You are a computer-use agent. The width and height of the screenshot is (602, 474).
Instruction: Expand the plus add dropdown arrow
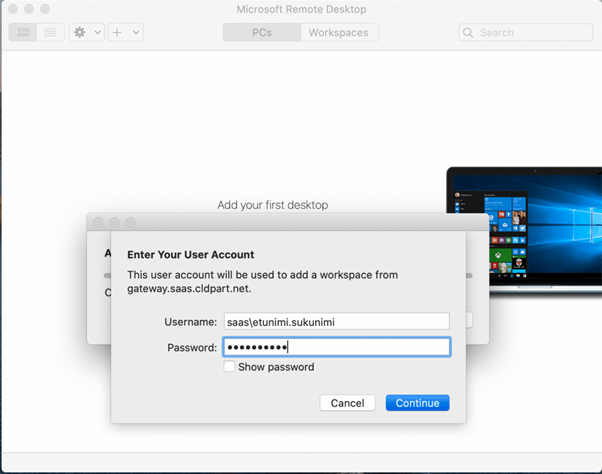[136, 32]
